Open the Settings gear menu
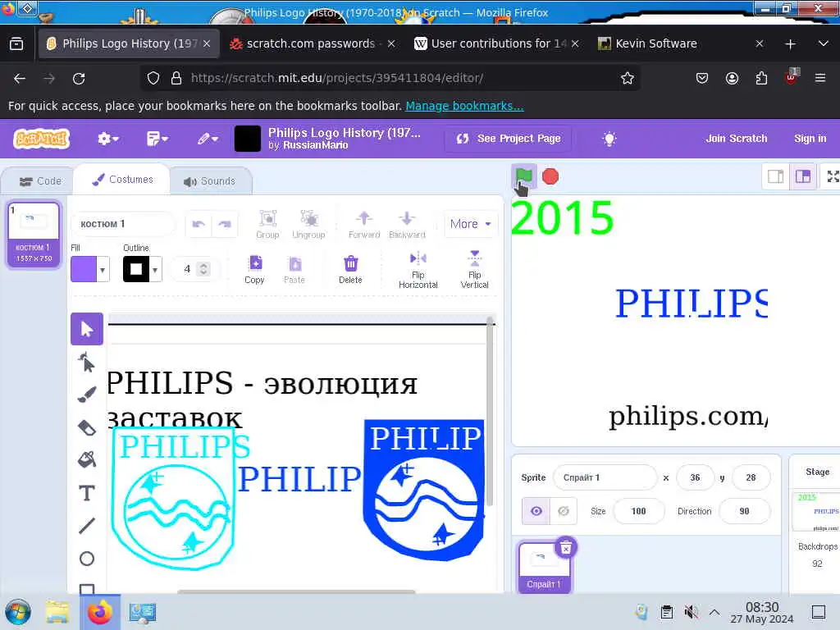The width and height of the screenshot is (840, 630). (x=107, y=139)
